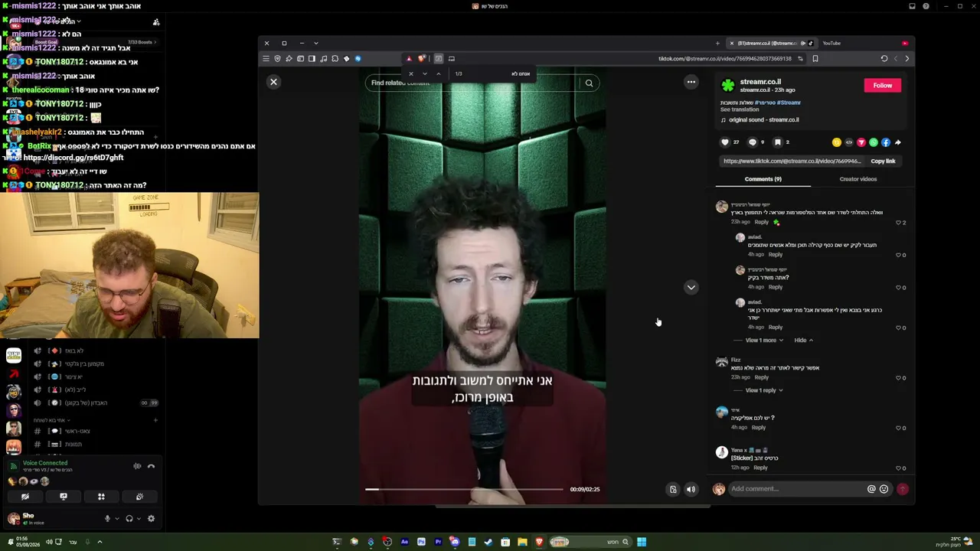Share video to WhatsApp
Screen dimensions: 980x551
(x=873, y=142)
